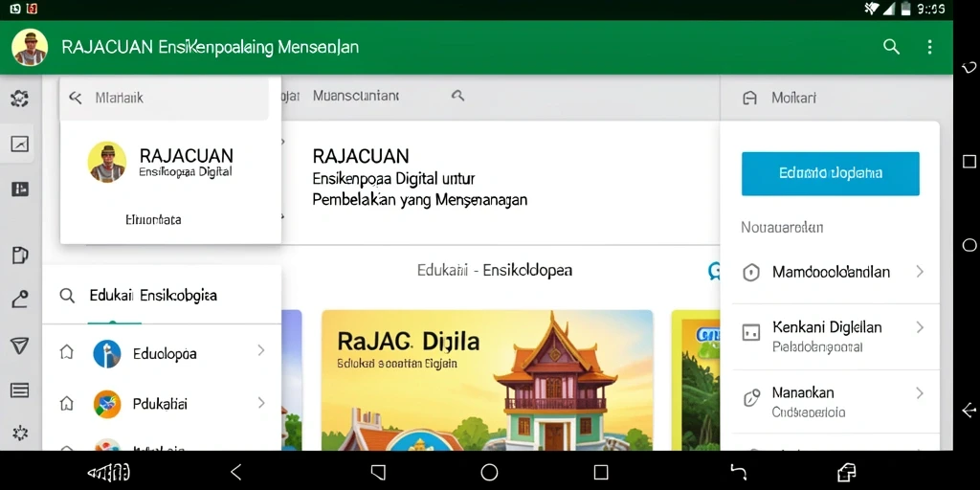Select the document icon in the left sidebar
980x490 pixels.
(20, 255)
